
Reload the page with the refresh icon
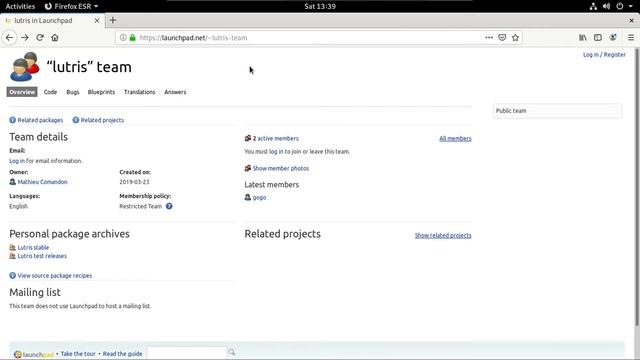40,38
